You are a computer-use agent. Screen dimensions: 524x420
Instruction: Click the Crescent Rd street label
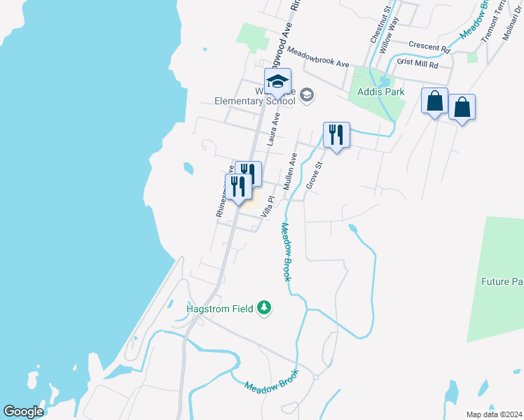(429, 47)
